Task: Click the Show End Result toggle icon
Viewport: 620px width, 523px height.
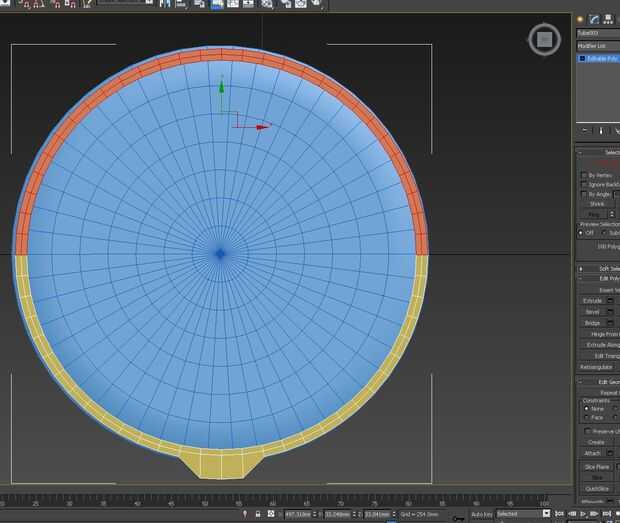Action: click(x=599, y=130)
